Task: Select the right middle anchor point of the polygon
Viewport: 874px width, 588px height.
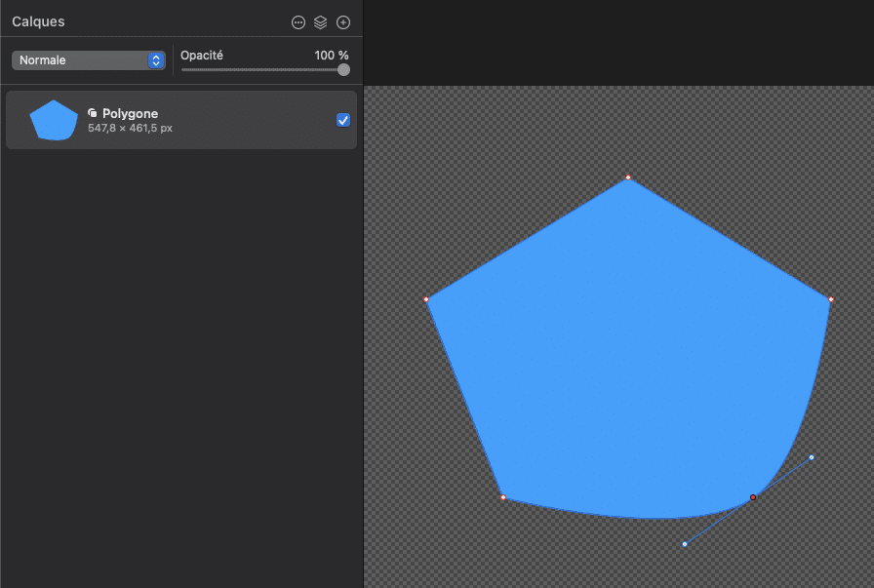Action: coord(831,300)
